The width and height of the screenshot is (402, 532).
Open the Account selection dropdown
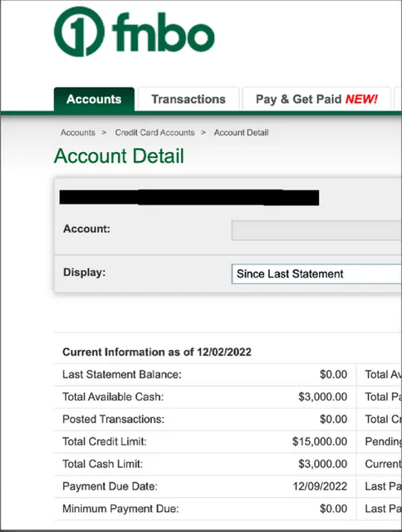tap(316, 230)
